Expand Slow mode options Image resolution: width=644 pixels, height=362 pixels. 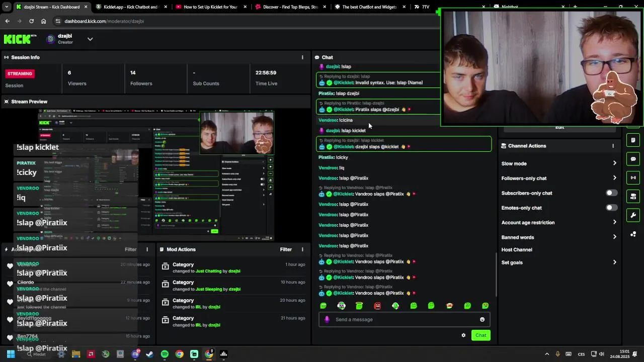pos(614,163)
